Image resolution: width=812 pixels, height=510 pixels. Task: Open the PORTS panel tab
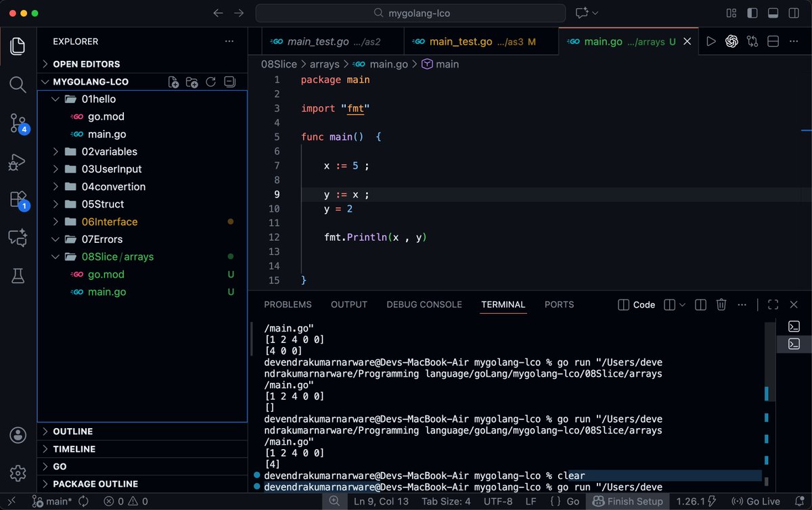pyautogui.click(x=559, y=304)
